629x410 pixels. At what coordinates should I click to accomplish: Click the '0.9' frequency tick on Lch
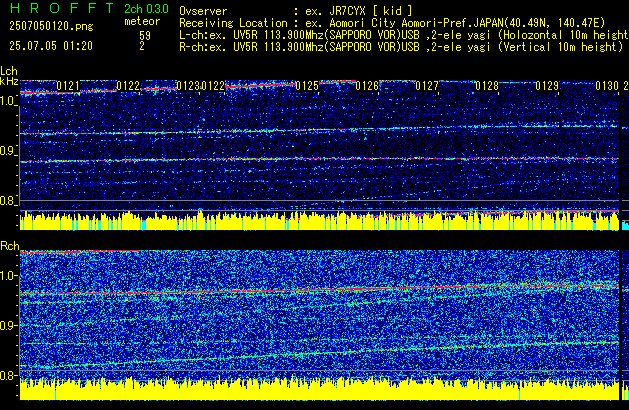pyautogui.click(x=8, y=151)
